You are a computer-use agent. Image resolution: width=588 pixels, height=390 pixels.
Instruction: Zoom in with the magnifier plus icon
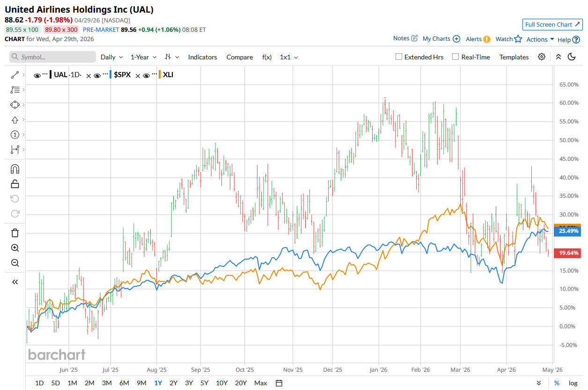pyautogui.click(x=15, y=248)
